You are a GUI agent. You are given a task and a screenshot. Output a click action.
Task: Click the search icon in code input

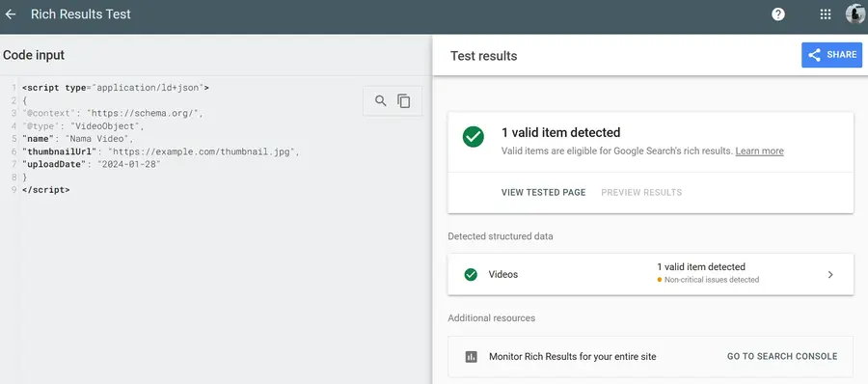[x=380, y=101]
